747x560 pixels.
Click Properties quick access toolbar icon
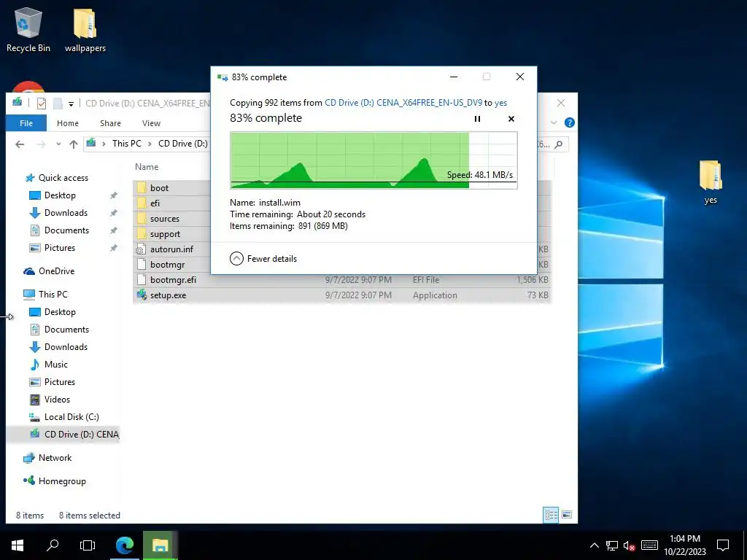pyautogui.click(x=42, y=104)
